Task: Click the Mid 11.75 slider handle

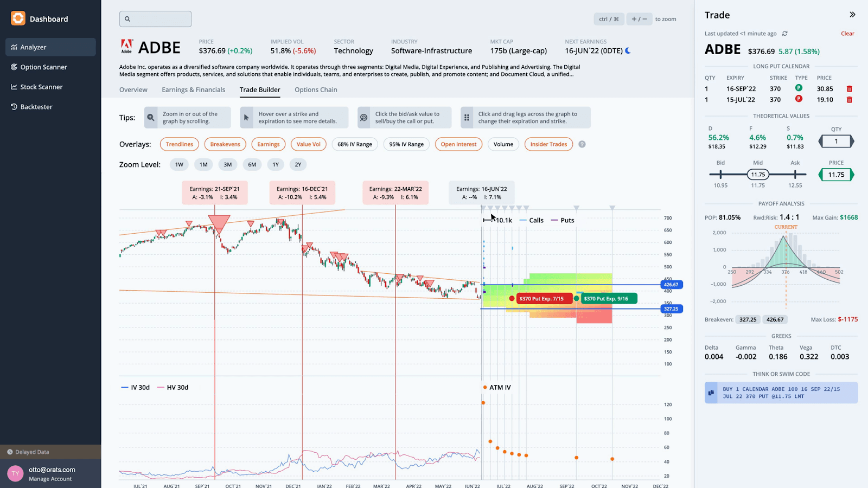Action: 758,175
